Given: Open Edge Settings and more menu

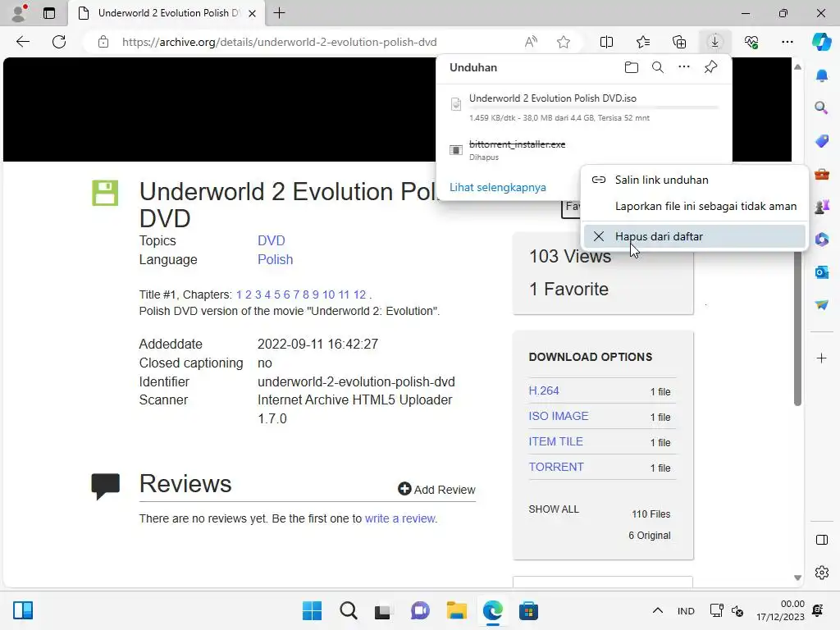Looking at the screenshot, I should point(787,42).
